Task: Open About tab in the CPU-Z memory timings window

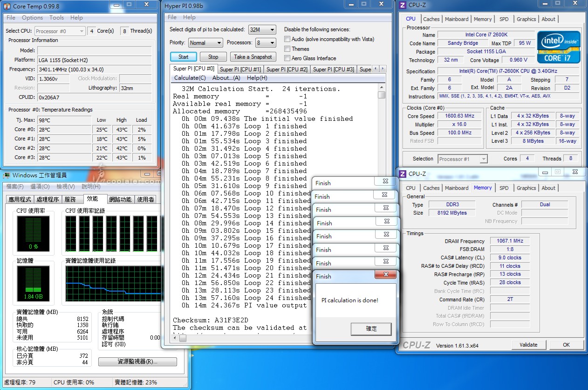Action: coord(548,188)
